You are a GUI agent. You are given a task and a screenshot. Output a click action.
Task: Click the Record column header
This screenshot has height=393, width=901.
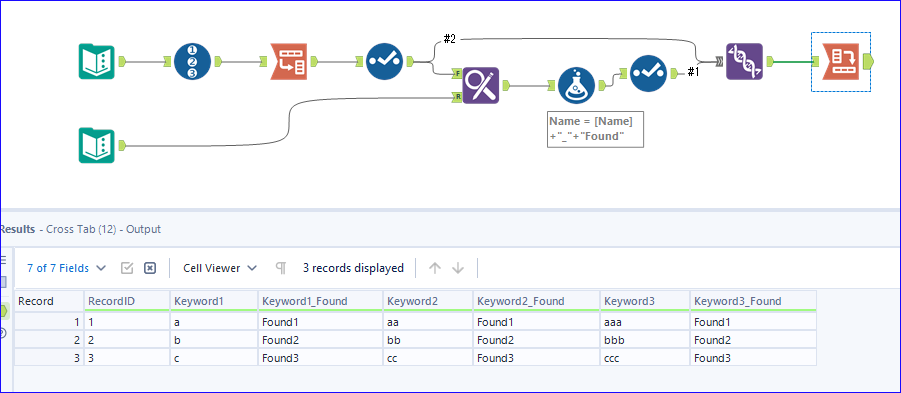[49, 301]
